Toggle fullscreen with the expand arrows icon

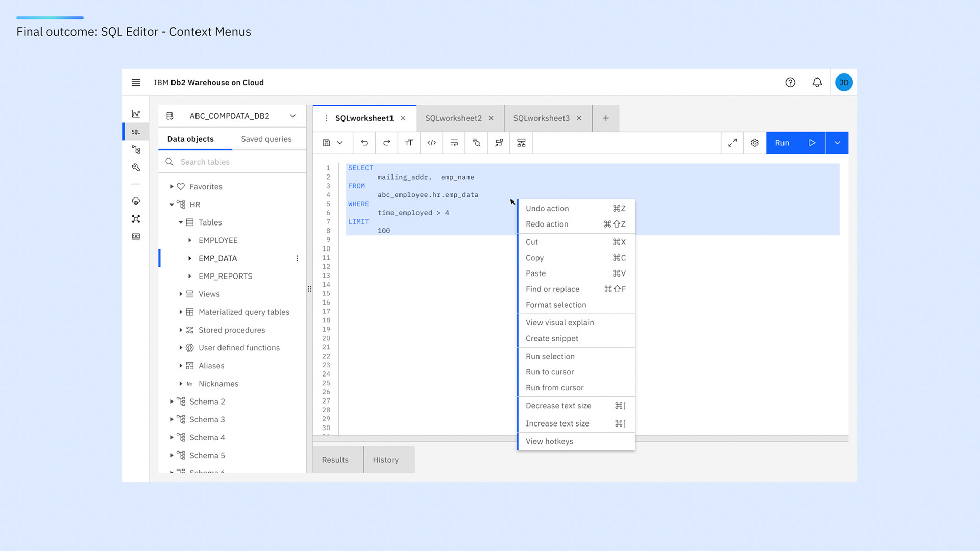[732, 143]
